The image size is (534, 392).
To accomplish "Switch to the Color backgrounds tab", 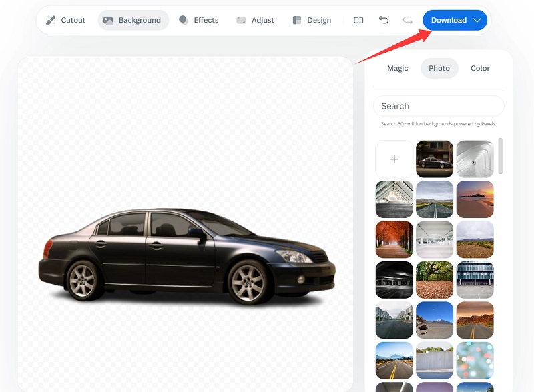I will [480, 68].
